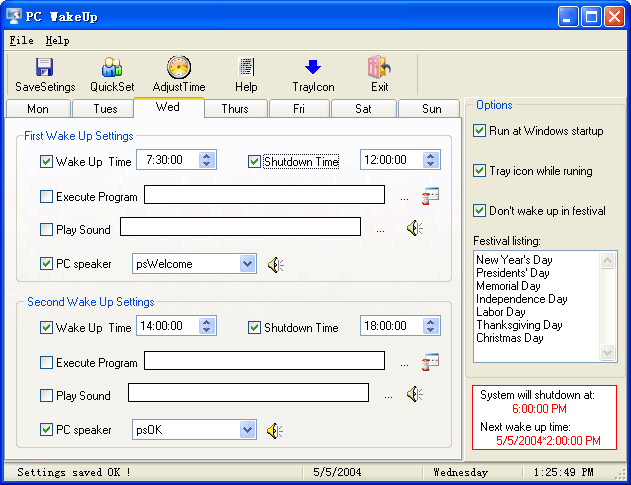This screenshot has height=485, width=631.
Task: Test the psWelcome PC speaker sound icon
Action: (x=276, y=265)
